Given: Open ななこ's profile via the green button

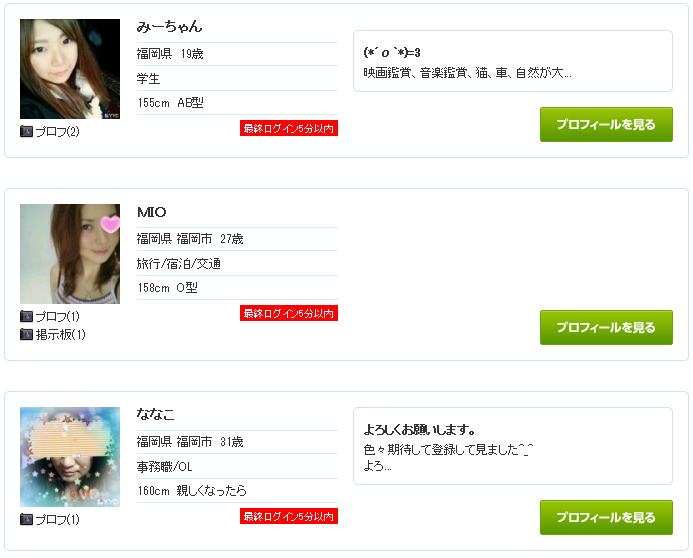Looking at the screenshot, I should (606, 517).
